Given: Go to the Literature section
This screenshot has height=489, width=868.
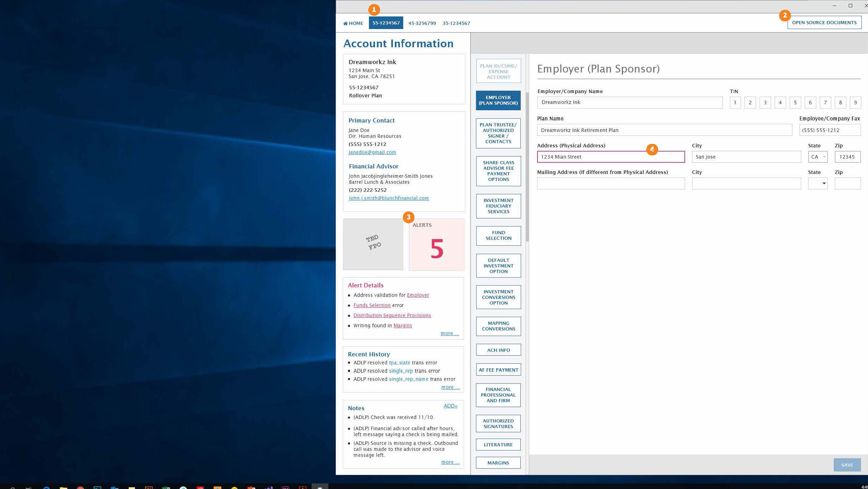Looking at the screenshot, I should pos(498,445).
